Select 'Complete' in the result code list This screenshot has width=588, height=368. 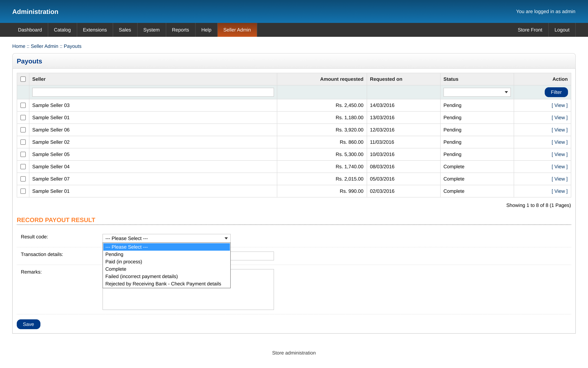click(x=166, y=269)
